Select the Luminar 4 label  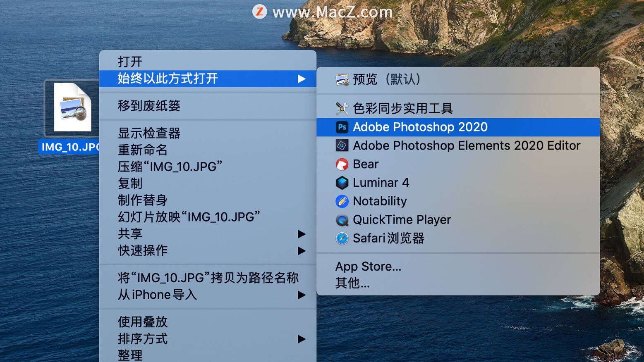381,183
